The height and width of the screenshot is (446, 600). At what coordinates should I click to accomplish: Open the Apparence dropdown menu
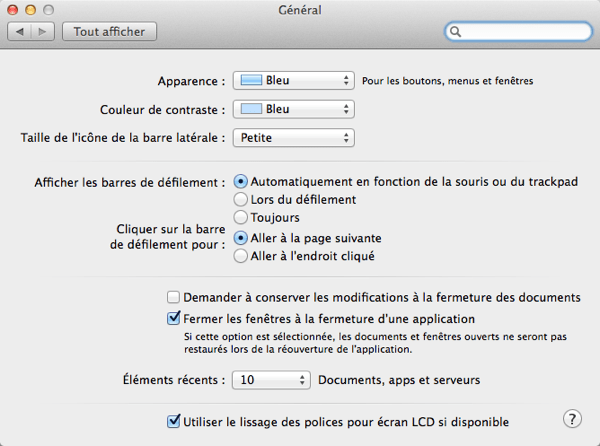[x=294, y=80]
